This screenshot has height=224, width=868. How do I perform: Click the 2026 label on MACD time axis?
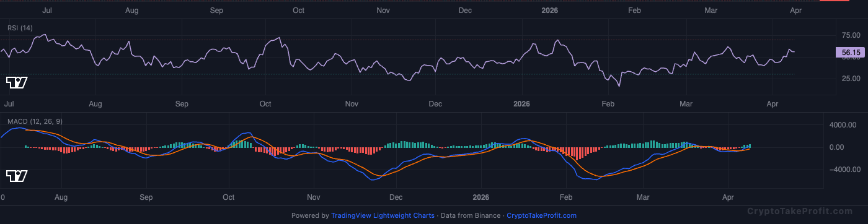480,197
